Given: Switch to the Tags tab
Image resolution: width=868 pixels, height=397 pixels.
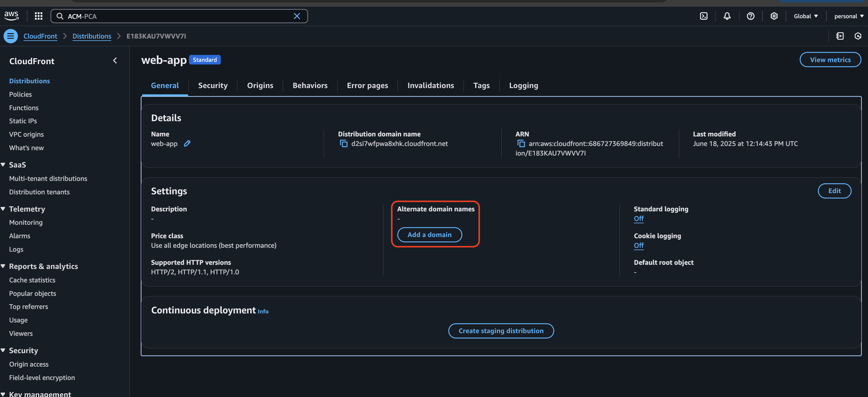Looking at the screenshot, I should pyautogui.click(x=481, y=85).
